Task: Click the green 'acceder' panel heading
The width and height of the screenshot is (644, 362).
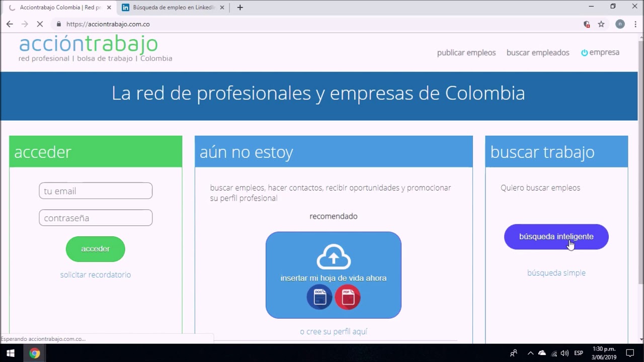Action: pos(43,152)
